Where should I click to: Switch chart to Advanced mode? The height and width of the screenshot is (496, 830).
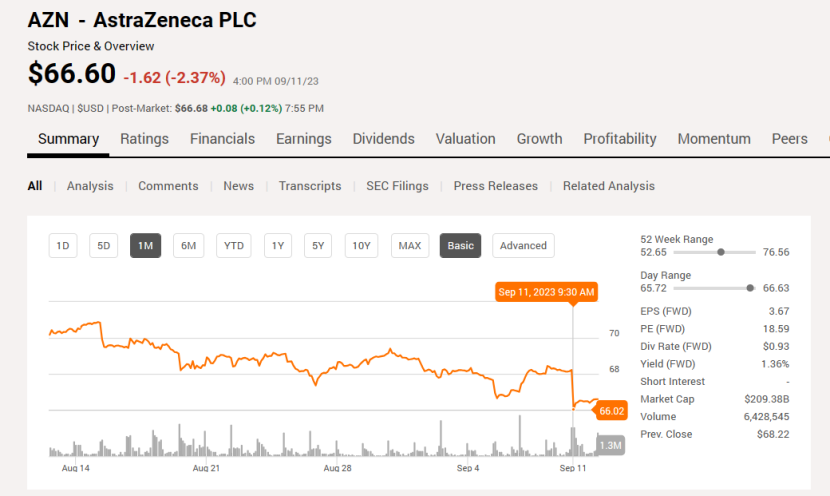click(x=523, y=245)
